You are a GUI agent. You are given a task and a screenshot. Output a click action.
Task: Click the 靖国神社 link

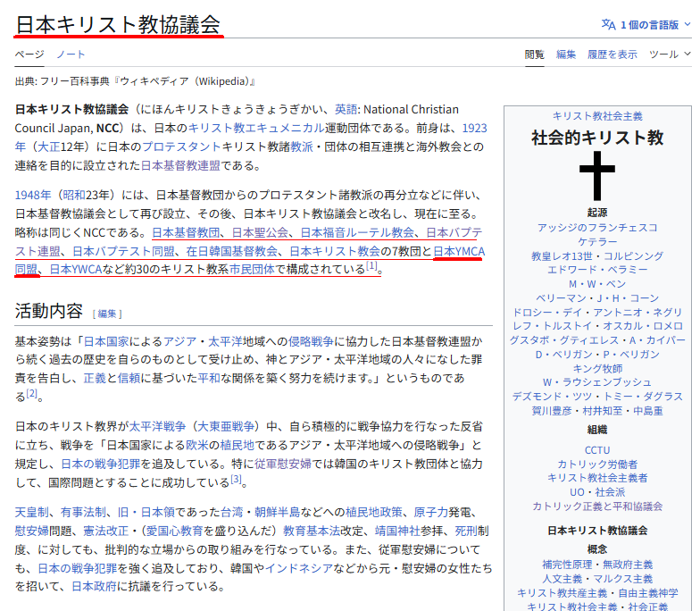(x=397, y=531)
